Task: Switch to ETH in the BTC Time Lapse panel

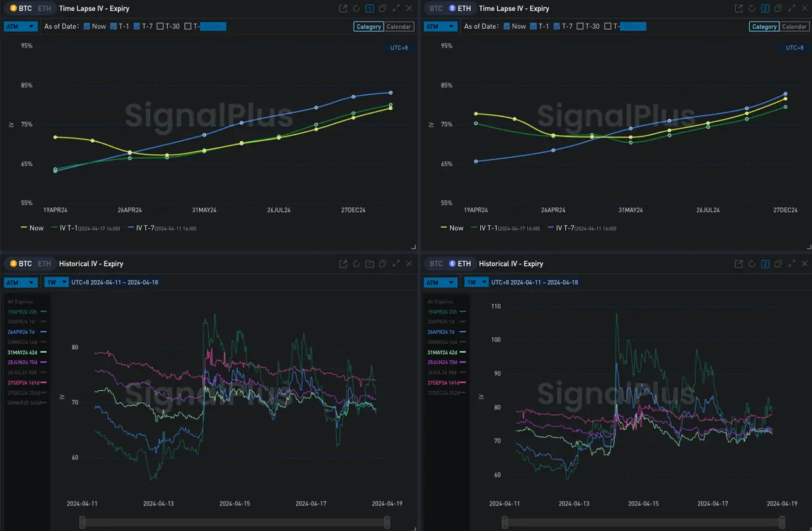Action: pos(44,8)
